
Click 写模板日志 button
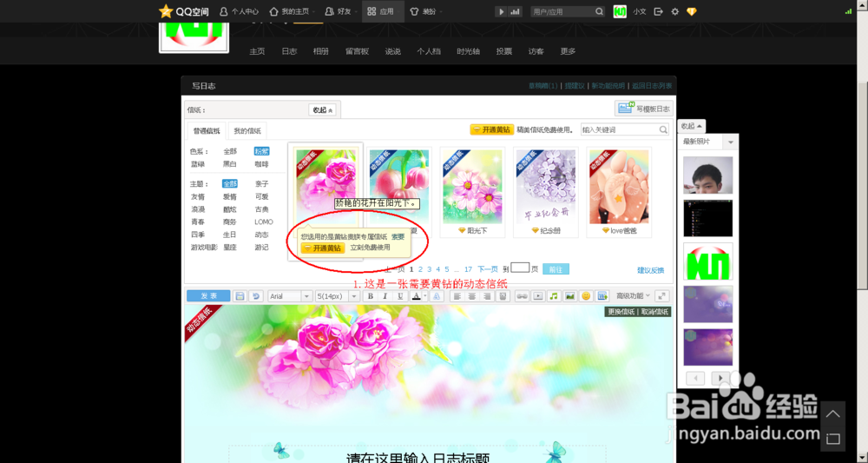coord(644,109)
